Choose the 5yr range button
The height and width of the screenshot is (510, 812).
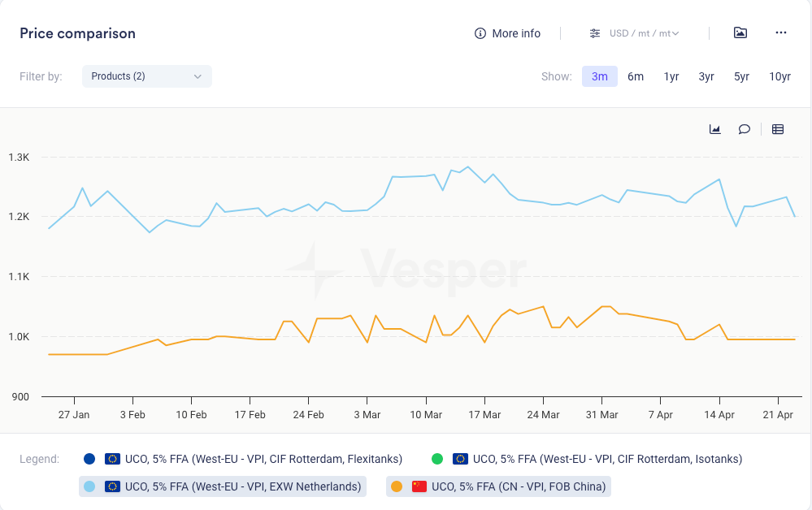741,76
